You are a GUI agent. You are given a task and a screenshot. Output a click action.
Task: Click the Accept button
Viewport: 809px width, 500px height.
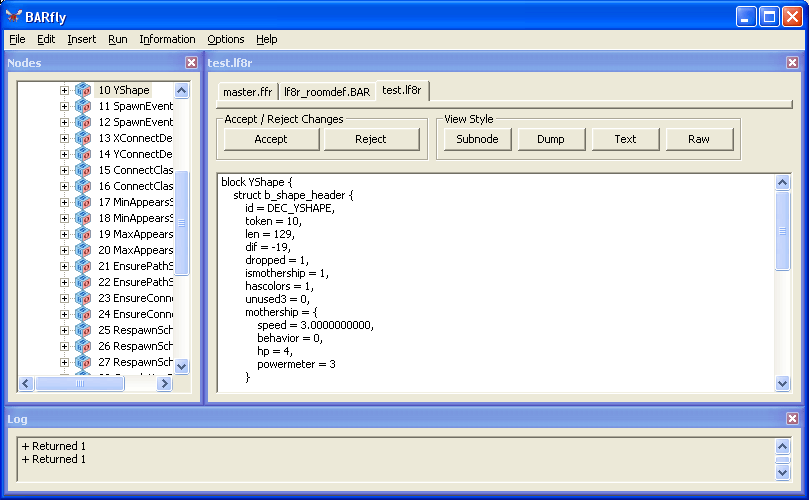click(x=271, y=139)
